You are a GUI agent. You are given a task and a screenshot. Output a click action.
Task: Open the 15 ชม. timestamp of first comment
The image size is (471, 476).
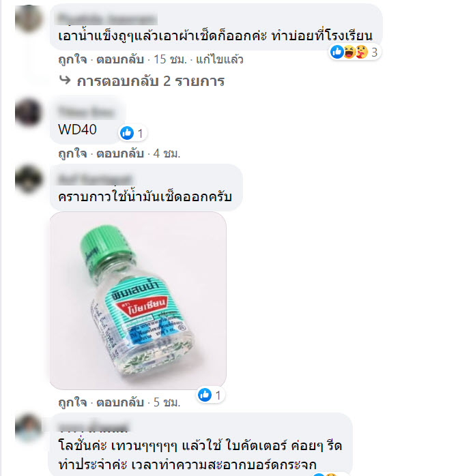(170, 59)
